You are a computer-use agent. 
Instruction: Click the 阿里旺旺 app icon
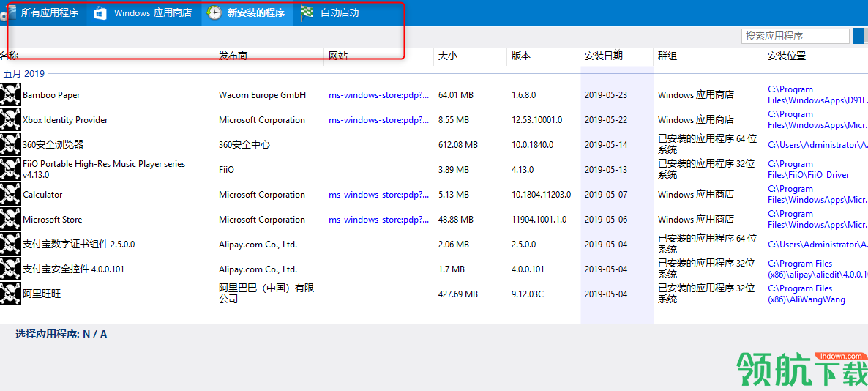pyautogui.click(x=10, y=294)
